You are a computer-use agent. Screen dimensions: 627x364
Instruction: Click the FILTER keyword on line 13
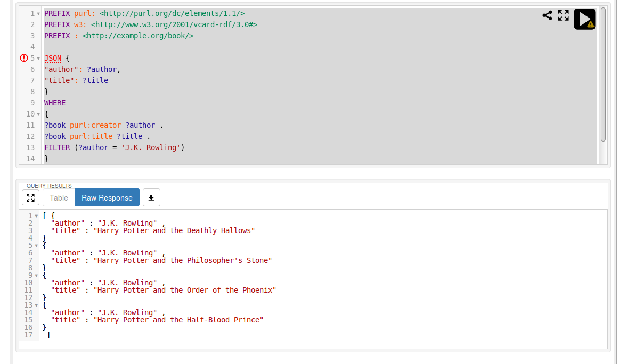57,147
